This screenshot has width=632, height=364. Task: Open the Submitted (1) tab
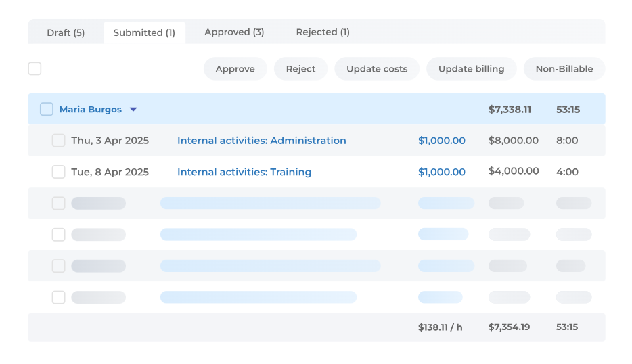coord(144,32)
